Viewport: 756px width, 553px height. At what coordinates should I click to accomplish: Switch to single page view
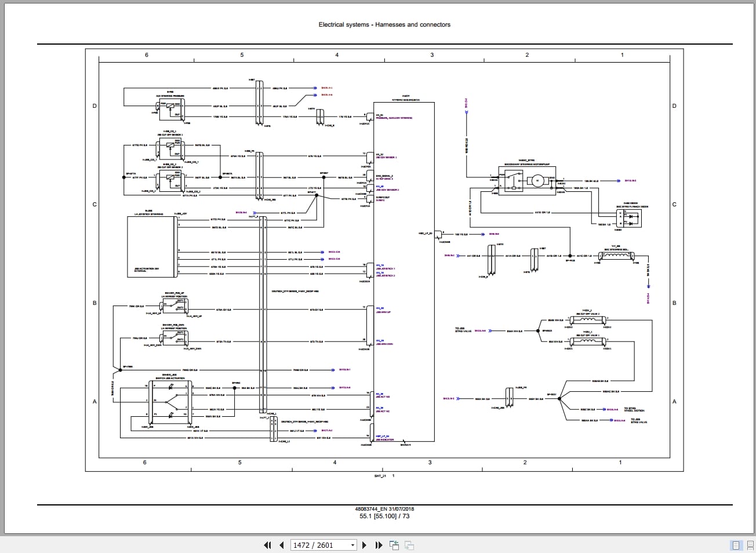pos(736,545)
